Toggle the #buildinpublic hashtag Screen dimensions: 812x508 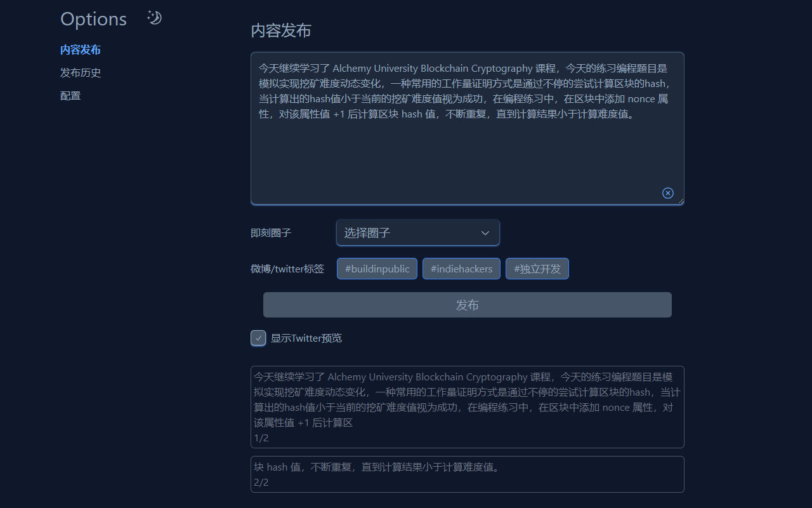(x=377, y=268)
